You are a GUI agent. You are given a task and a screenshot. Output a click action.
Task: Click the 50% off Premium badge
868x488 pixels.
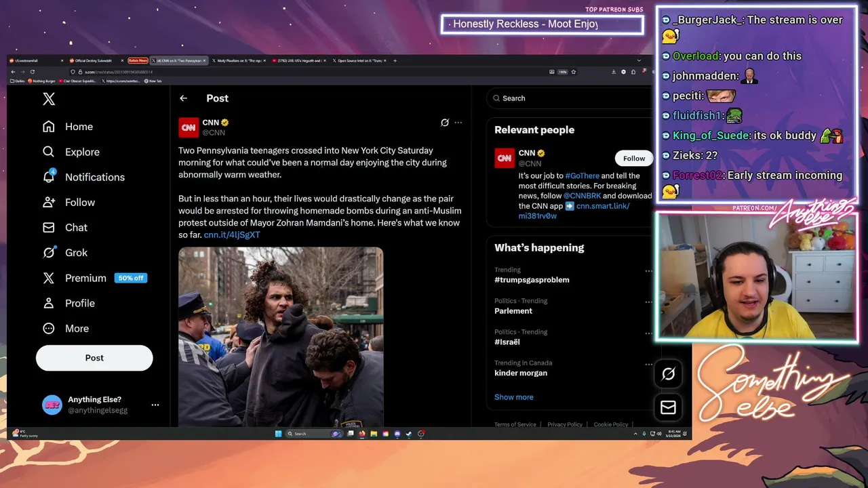[131, 278]
